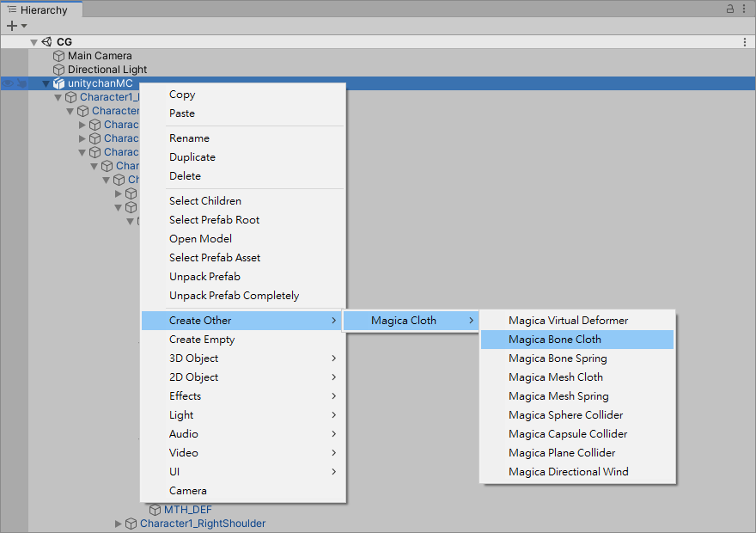This screenshot has width=756, height=533.
Task: Click Duplicate in the context menu
Action: pos(192,157)
